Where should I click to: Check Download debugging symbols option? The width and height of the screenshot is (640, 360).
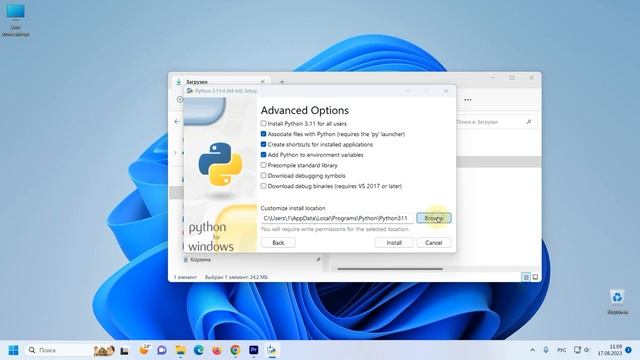click(x=263, y=176)
